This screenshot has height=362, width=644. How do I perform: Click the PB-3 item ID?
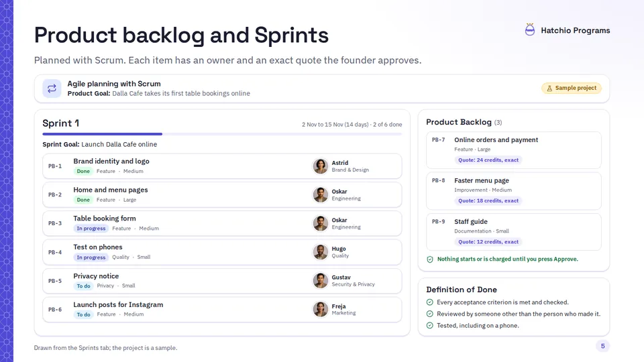pos(55,223)
